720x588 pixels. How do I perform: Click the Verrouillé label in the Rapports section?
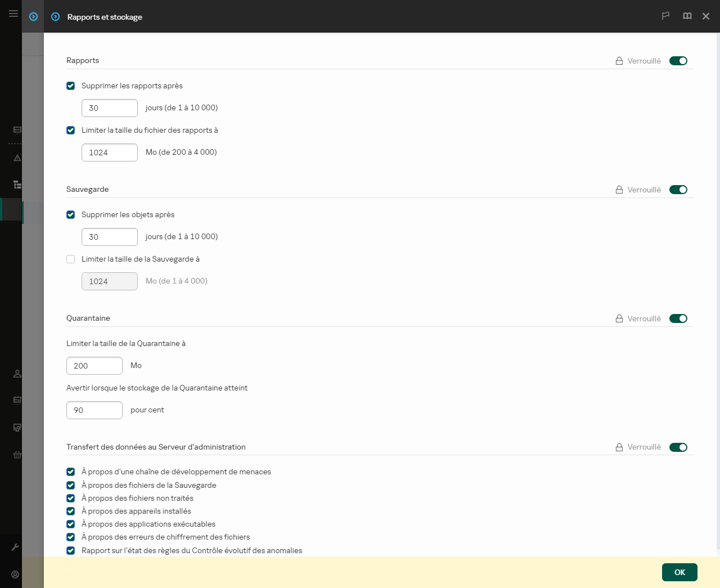[x=644, y=61]
